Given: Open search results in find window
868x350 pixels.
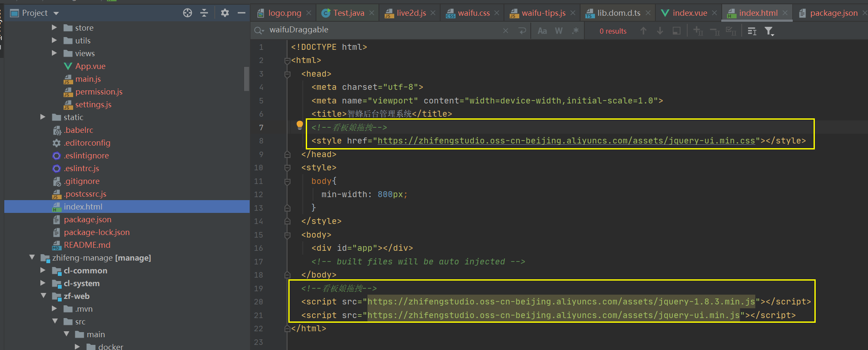Looking at the screenshot, I should point(677,31).
